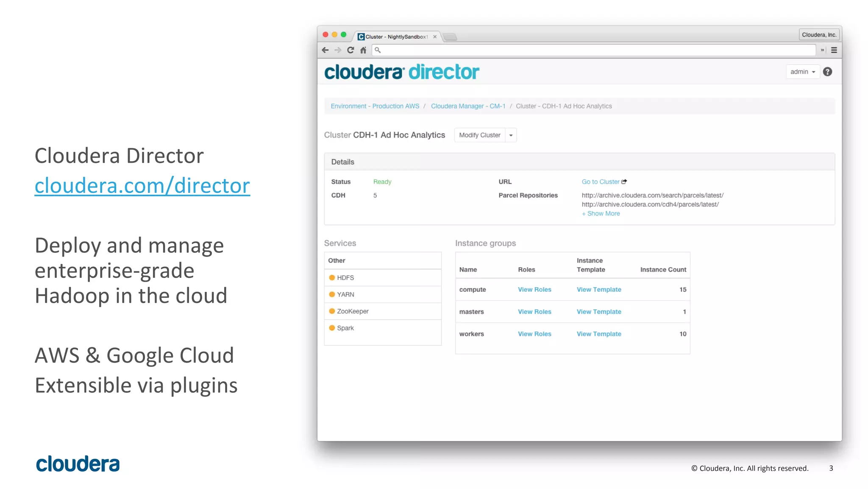
Task: Click the Instance Count column header
Action: (663, 270)
